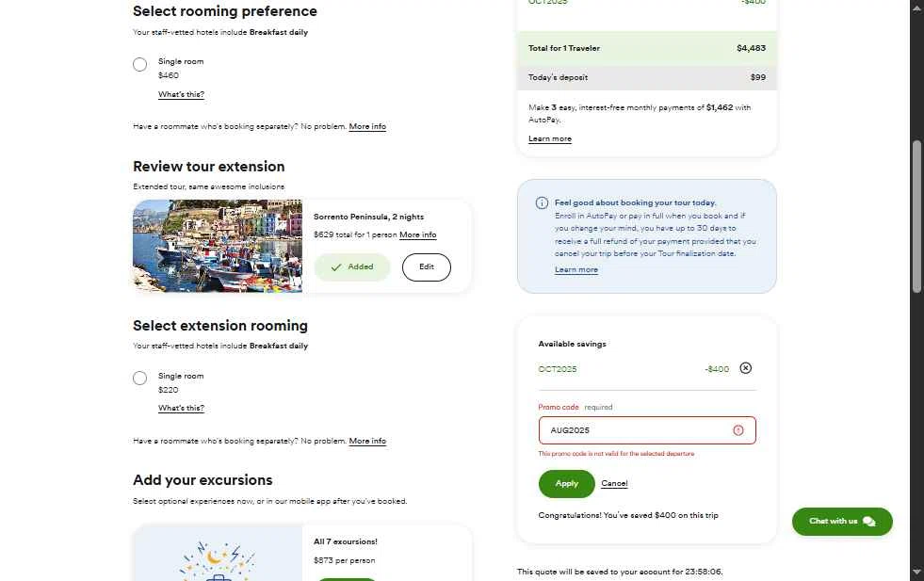Image resolution: width=924 pixels, height=581 pixels.
Task: Select Single room $460 rooming preference
Action: pos(139,64)
